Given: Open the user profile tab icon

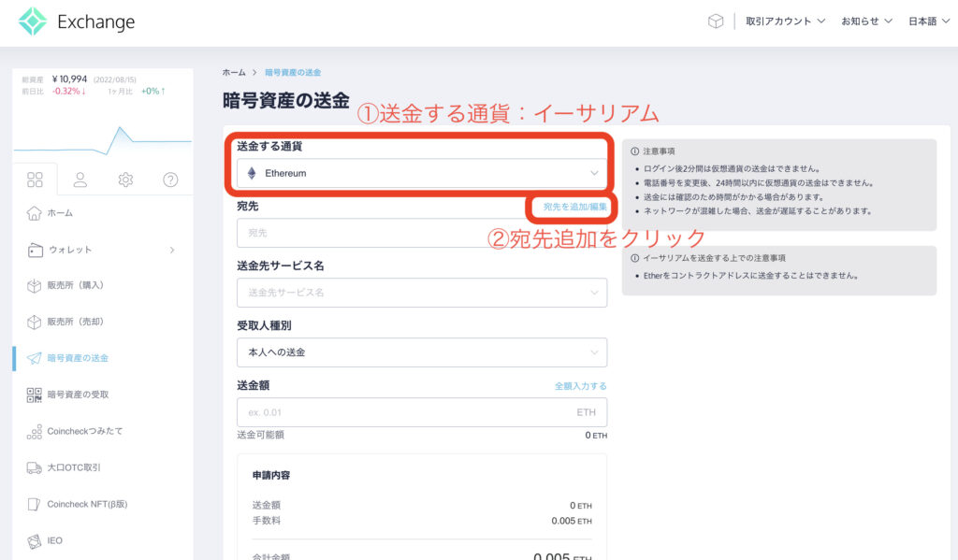Looking at the screenshot, I should click(80, 179).
